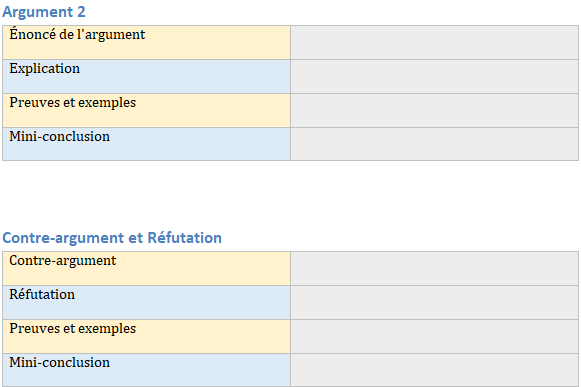This screenshot has width=581, height=387.
Task: Select the 'Explication' label cell
Action: click(x=146, y=76)
